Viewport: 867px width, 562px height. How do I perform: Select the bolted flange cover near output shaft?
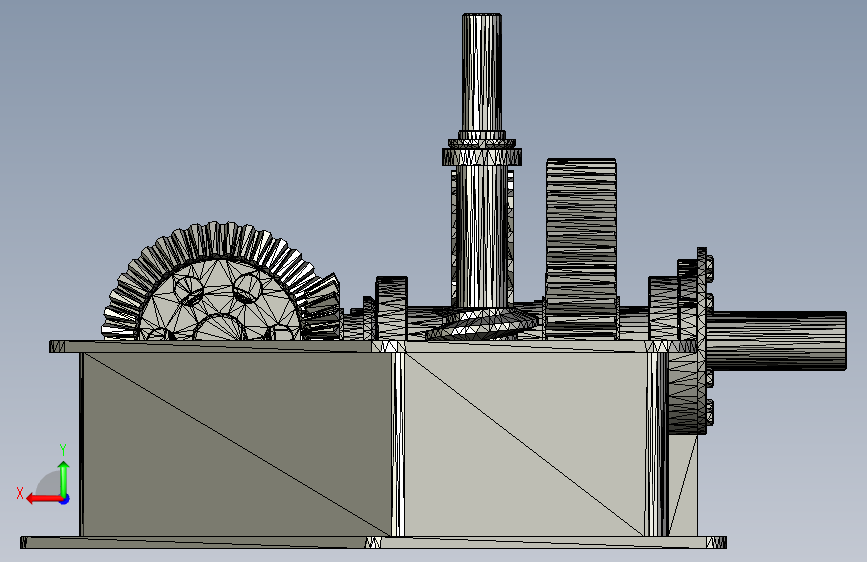[702, 340]
